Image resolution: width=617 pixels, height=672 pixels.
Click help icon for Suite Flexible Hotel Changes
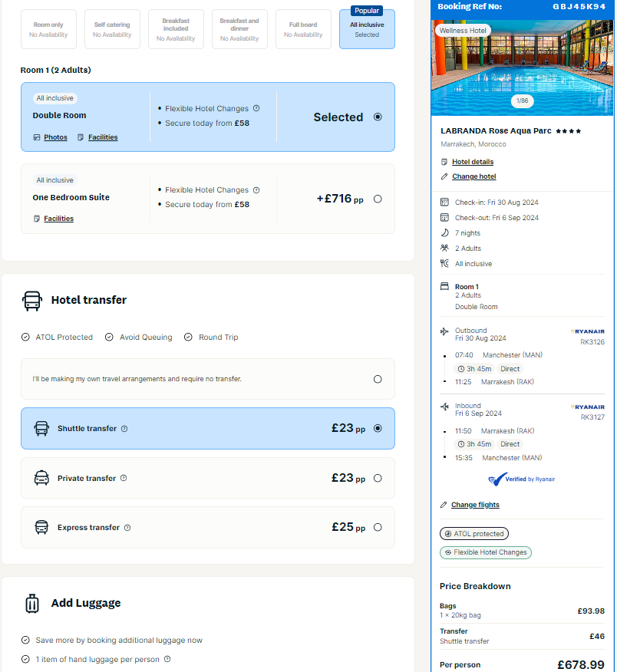coord(256,189)
